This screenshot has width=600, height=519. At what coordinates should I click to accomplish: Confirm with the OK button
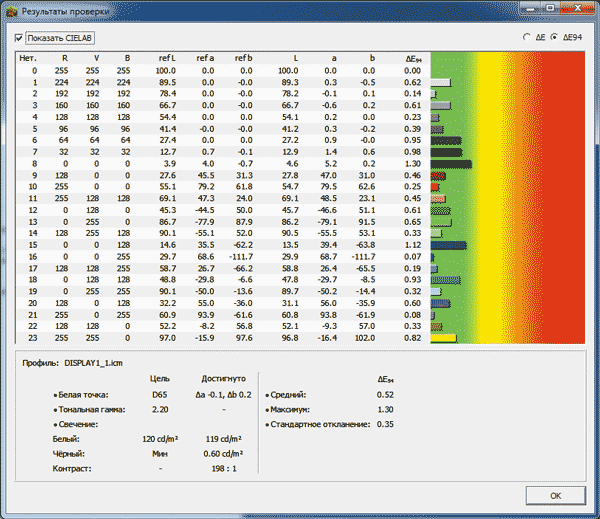(x=556, y=496)
